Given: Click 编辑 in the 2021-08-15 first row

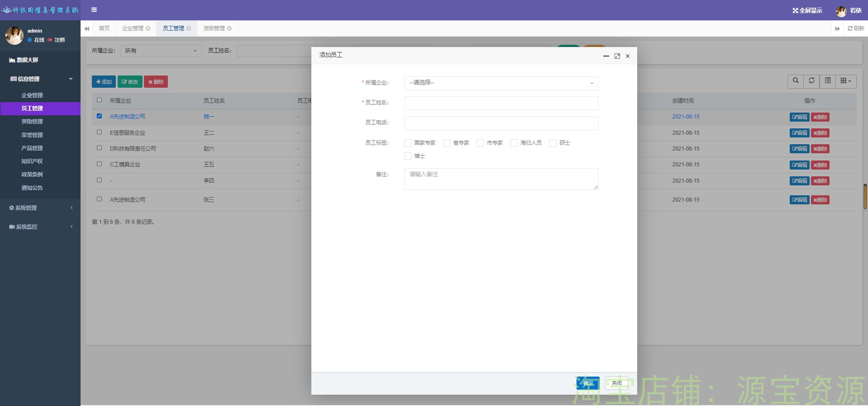Looking at the screenshot, I should 799,117.
